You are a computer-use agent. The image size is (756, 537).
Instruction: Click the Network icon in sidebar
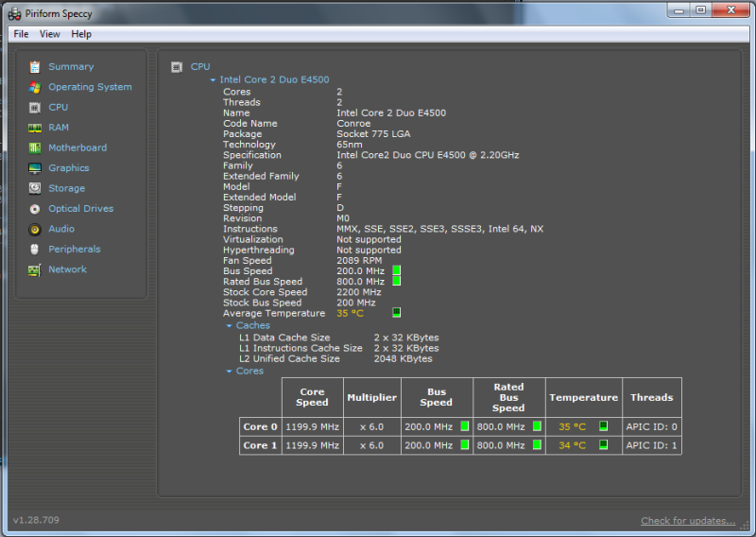35,269
